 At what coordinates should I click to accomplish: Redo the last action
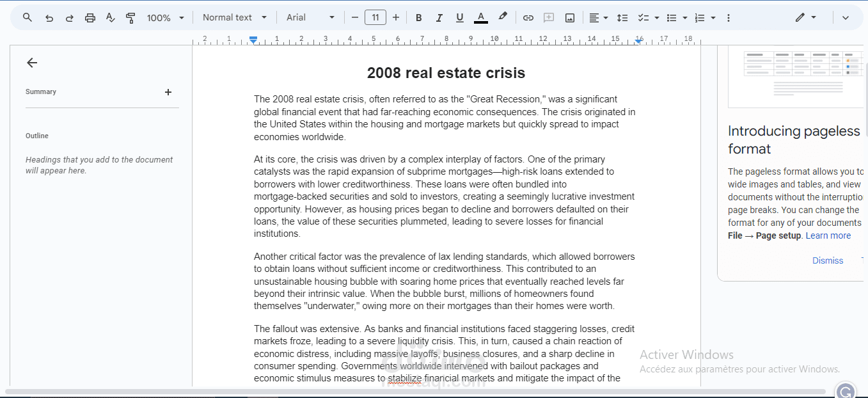69,18
